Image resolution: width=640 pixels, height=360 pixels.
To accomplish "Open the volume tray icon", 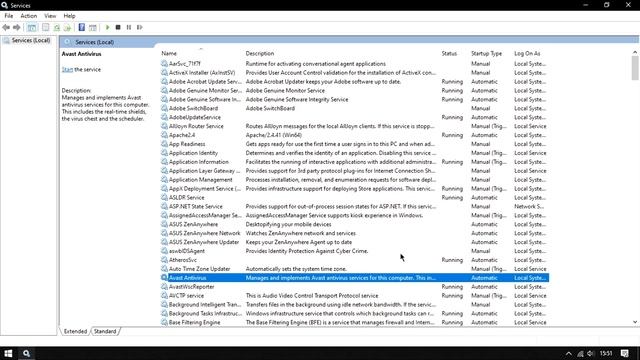I will [x=591, y=354].
